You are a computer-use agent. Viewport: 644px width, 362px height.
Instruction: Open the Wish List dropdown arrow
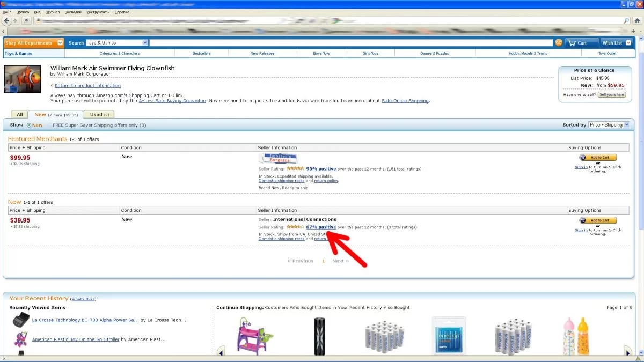point(628,42)
